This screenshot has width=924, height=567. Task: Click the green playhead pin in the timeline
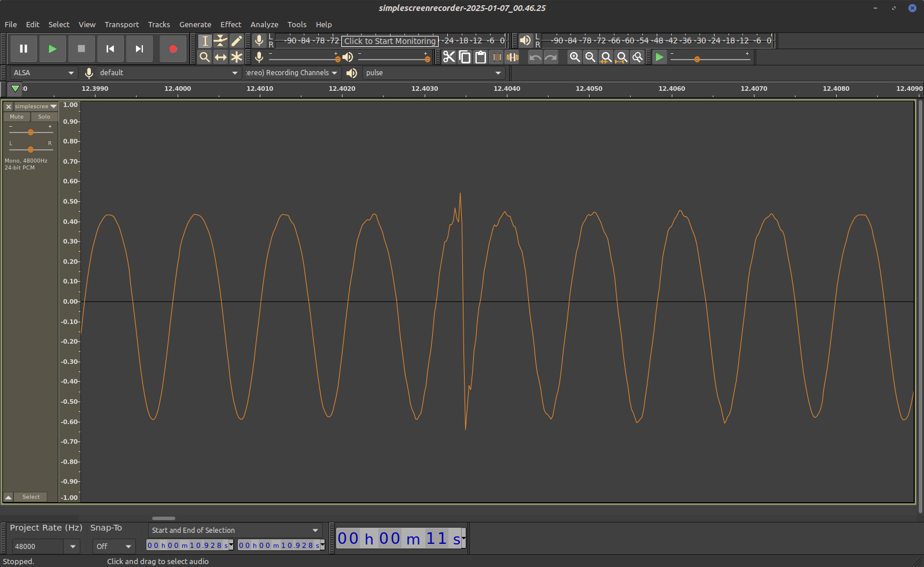tap(16, 89)
